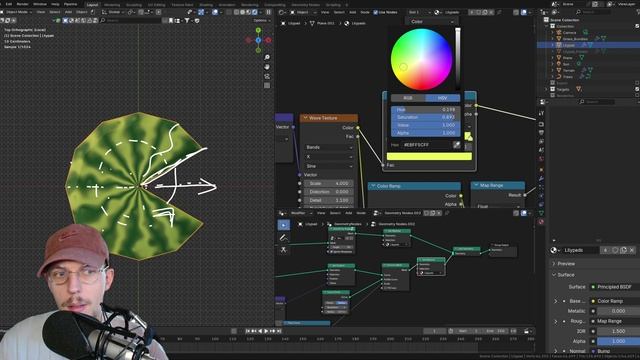The width and height of the screenshot is (640, 360).
Task: Switch to the Layout workspace tab
Action: [x=92, y=5]
